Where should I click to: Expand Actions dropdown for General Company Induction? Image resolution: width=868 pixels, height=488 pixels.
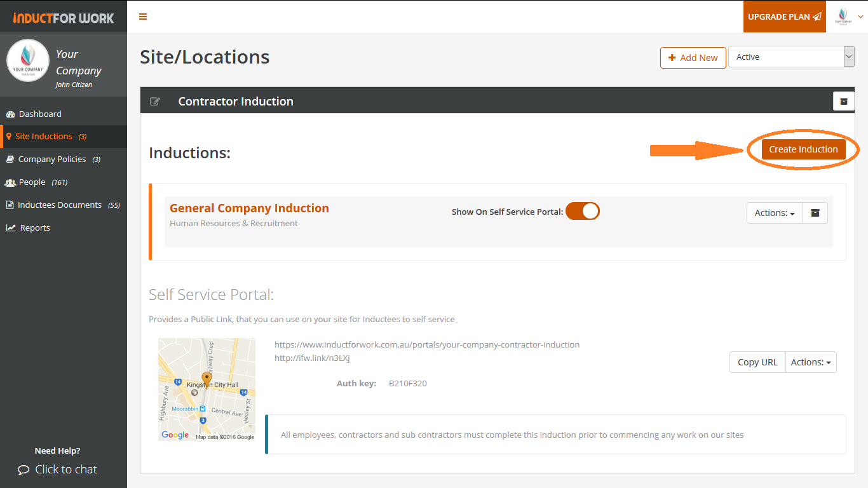(775, 213)
